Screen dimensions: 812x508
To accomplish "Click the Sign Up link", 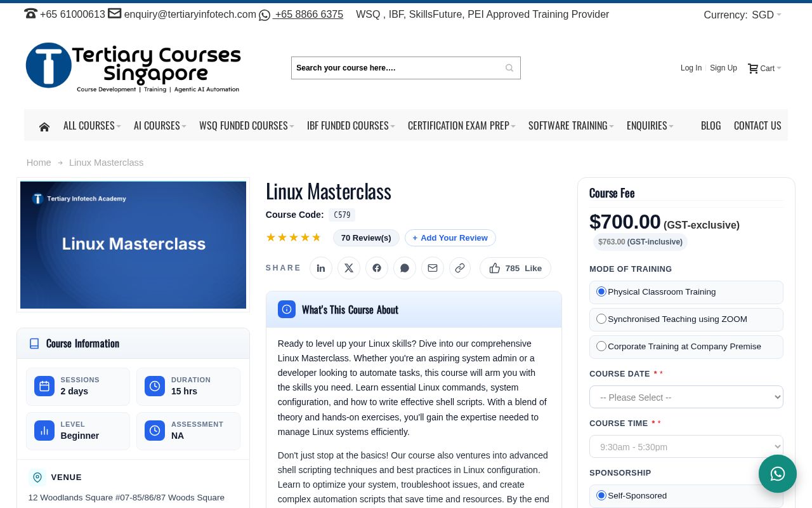I will [723, 68].
